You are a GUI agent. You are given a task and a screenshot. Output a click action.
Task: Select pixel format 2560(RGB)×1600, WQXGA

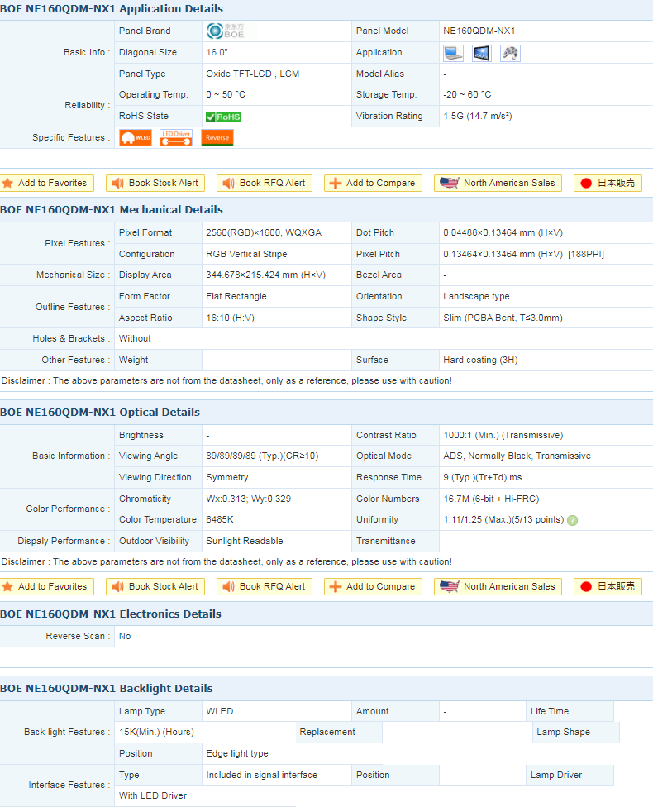click(264, 232)
